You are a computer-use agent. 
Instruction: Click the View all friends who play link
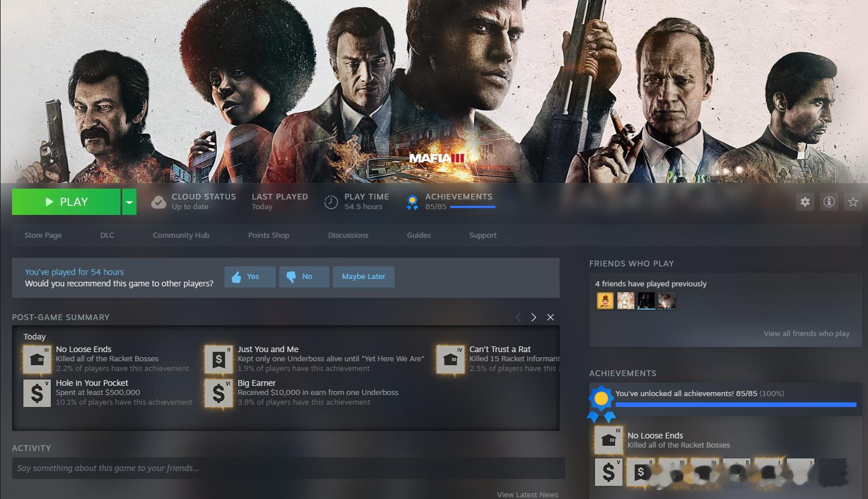tap(806, 333)
